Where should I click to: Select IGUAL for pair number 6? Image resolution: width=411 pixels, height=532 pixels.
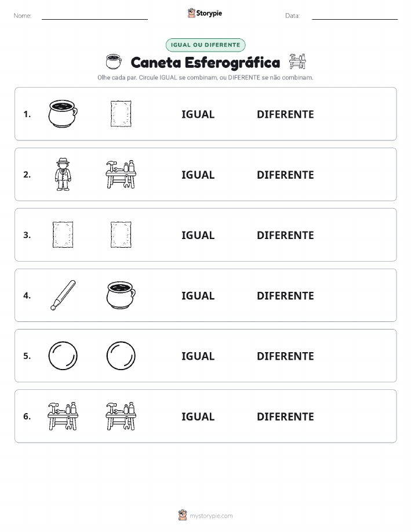click(x=198, y=417)
